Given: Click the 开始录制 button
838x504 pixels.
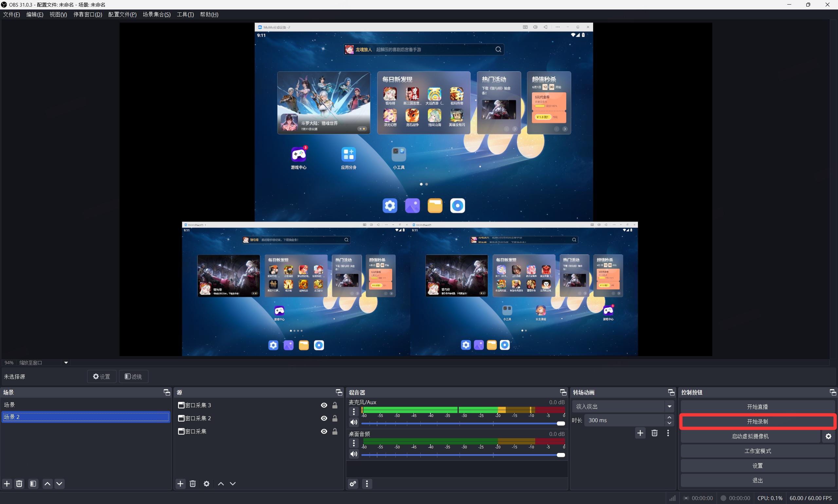Looking at the screenshot, I should coord(757,422).
